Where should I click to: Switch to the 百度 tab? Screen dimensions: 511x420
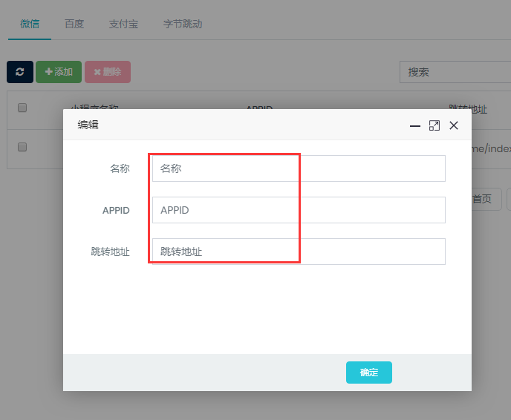click(74, 24)
